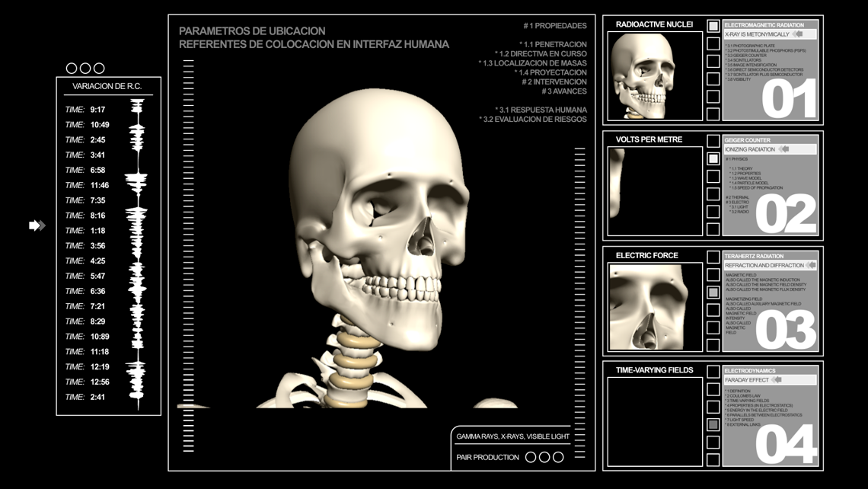868x489 pixels.
Task: Open the IONIZING RADIATION selector
Action: (750, 149)
